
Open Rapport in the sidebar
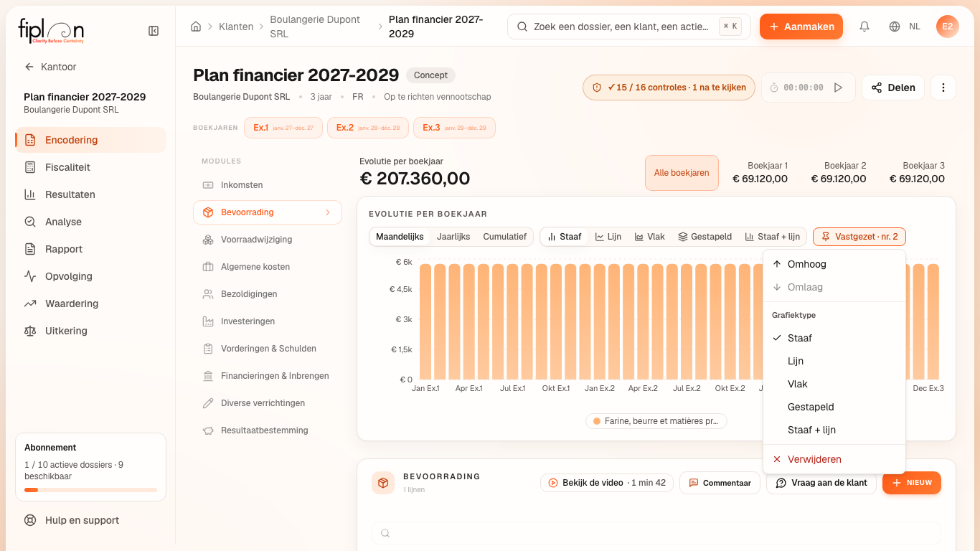point(91,249)
